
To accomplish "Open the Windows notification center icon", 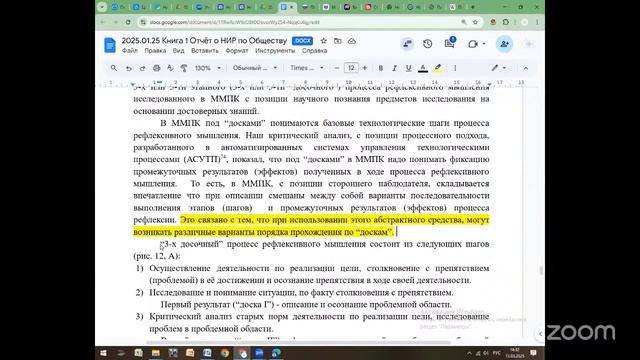I will click(x=533, y=353).
